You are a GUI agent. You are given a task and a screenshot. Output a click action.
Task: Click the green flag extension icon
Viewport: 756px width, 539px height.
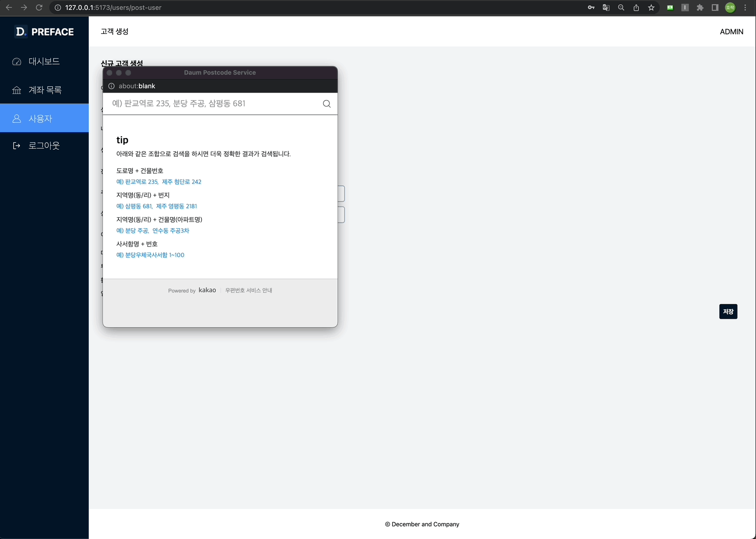tap(670, 8)
